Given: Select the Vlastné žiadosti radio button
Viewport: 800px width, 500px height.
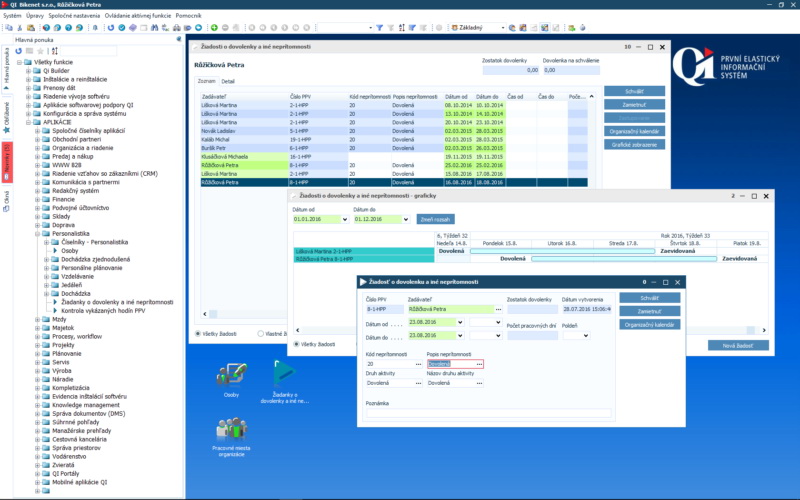Looking at the screenshot, I should coord(261,333).
